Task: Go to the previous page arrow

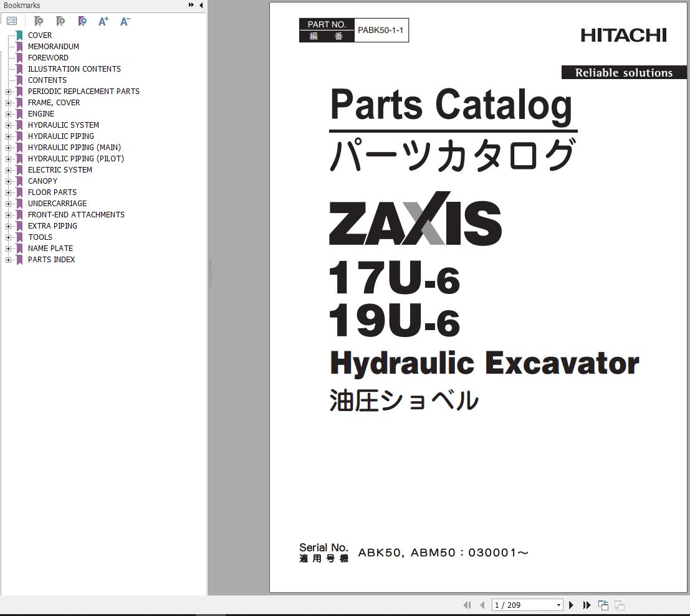Action: [x=482, y=605]
